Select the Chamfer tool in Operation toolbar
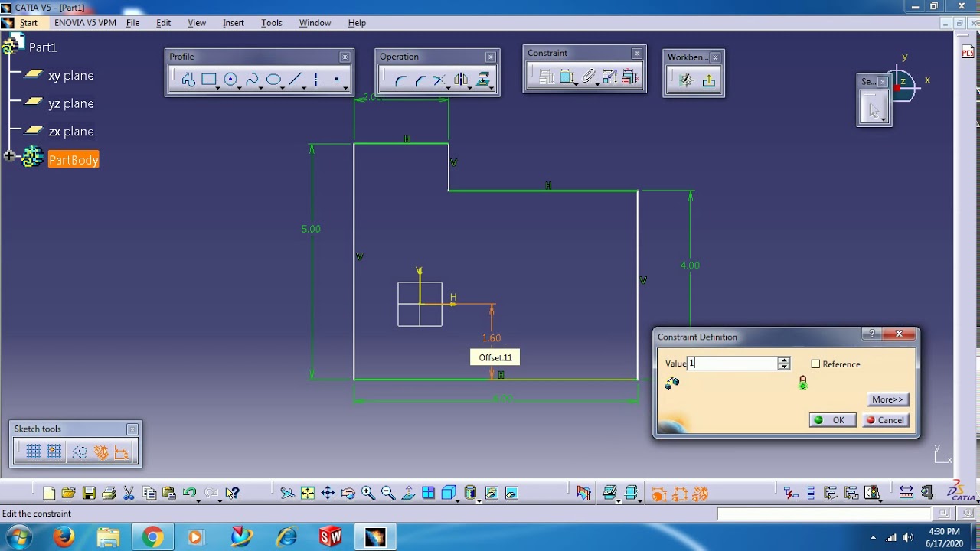 420,80
